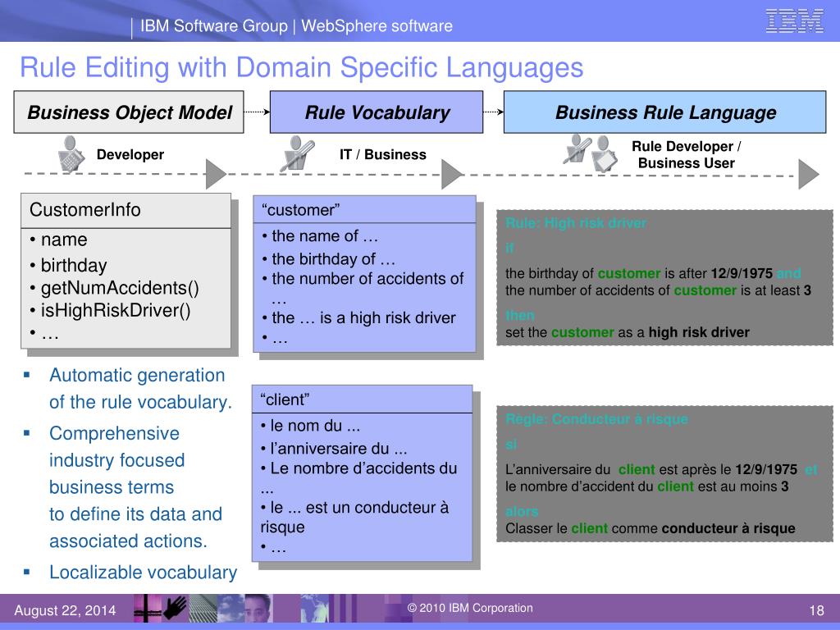Click the WebSphere software header text
Viewport: 840px width, 630px height.
[x=377, y=25]
